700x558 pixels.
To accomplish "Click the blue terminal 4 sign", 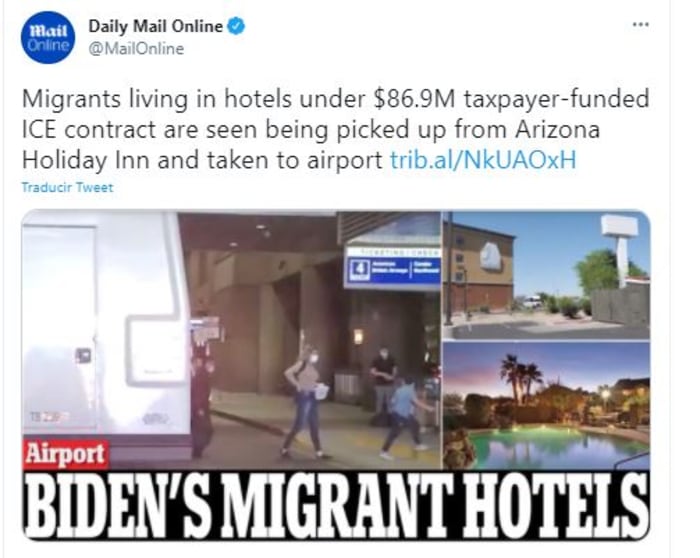I will (392, 267).
